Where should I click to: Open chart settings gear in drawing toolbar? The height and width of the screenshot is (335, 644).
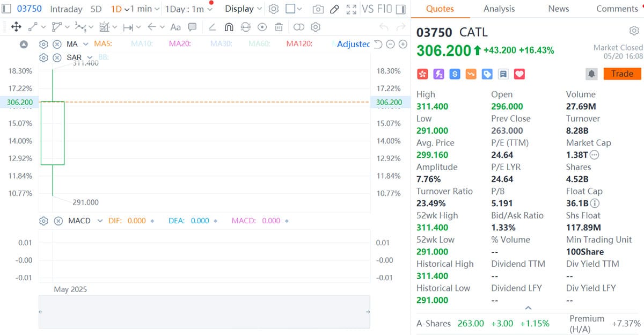[x=316, y=27]
